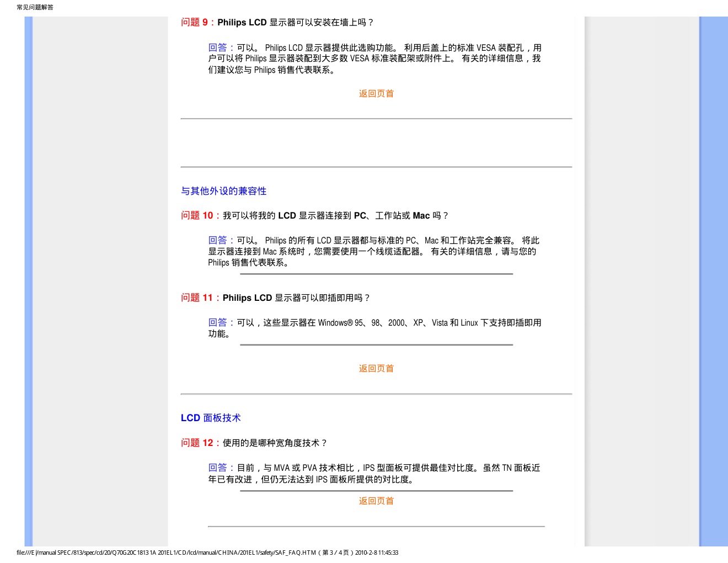Viewport: 728px width, 563px height.
Task: Click the answer line mentioning 标准 VESA 装配孔
Action: click(x=375, y=48)
